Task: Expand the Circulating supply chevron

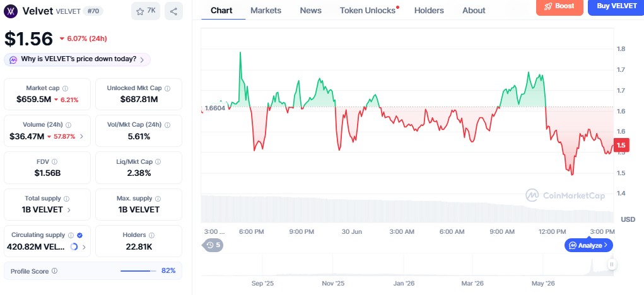Action: pyautogui.click(x=84, y=247)
